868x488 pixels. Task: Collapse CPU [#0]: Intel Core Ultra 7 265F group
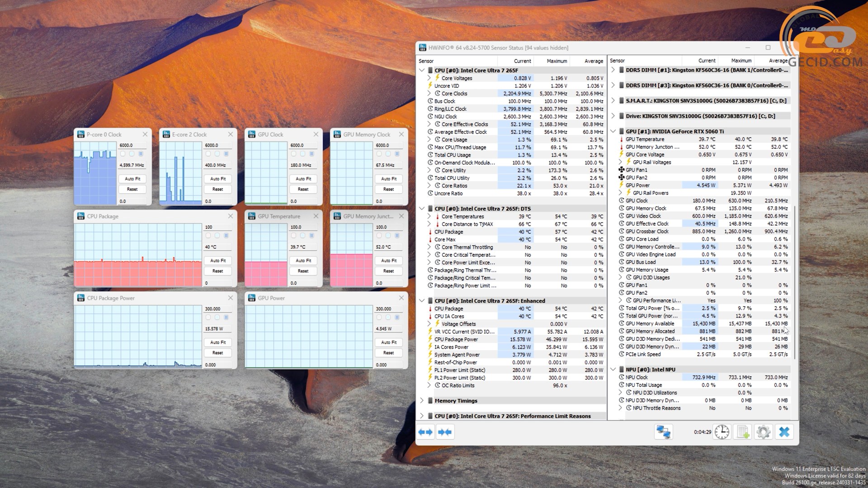point(422,70)
